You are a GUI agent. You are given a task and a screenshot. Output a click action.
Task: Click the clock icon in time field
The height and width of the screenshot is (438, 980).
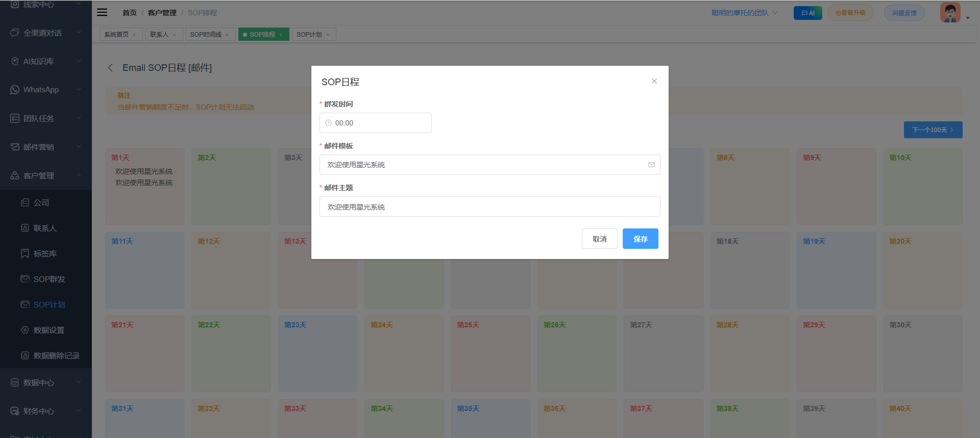pyautogui.click(x=328, y=123)
